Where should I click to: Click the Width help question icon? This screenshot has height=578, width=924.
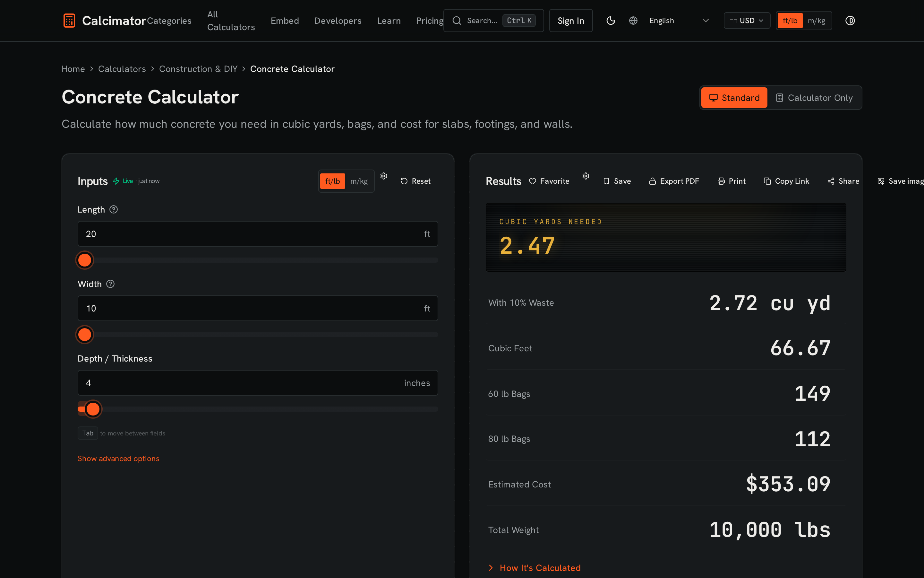click(110, 284)
